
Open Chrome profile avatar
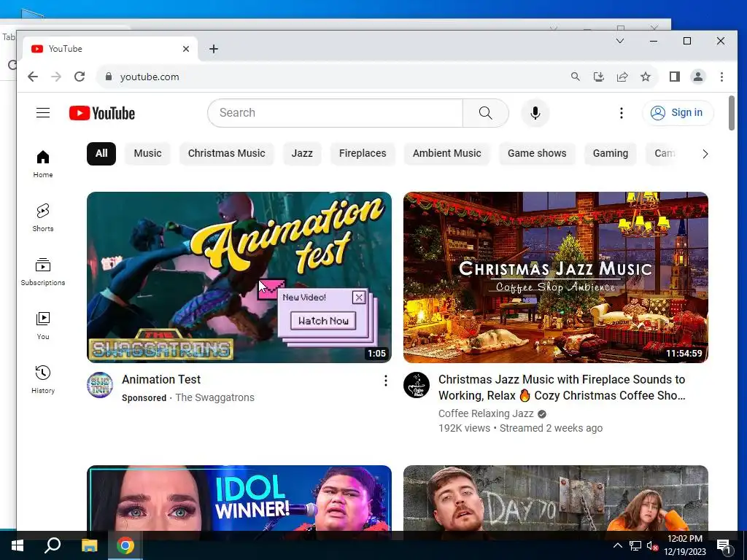[698, 77]
